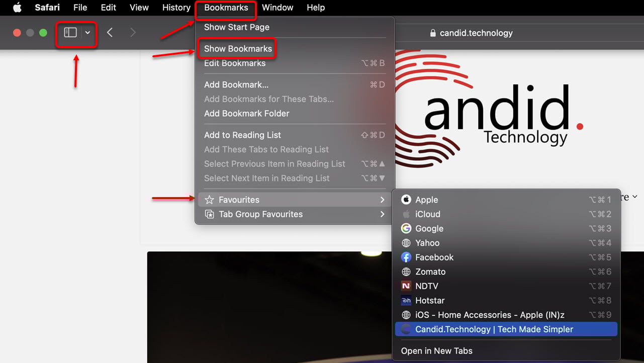Viewport: 644px width, 363px height.
Task: Click the back navigation arrow
Action: [x=110, y=32]
